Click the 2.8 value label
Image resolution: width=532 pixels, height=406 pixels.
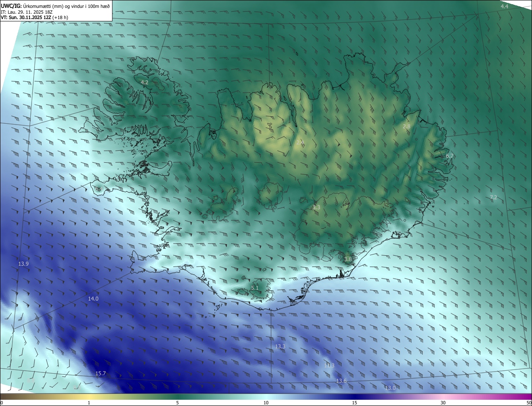coord(406,126)
